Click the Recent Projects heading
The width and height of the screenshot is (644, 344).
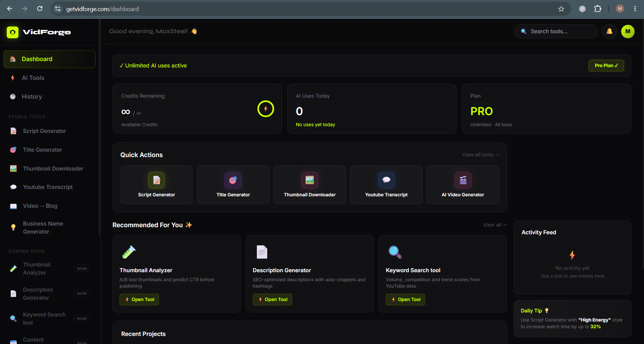pyautogui.click(x=143, y=334)
